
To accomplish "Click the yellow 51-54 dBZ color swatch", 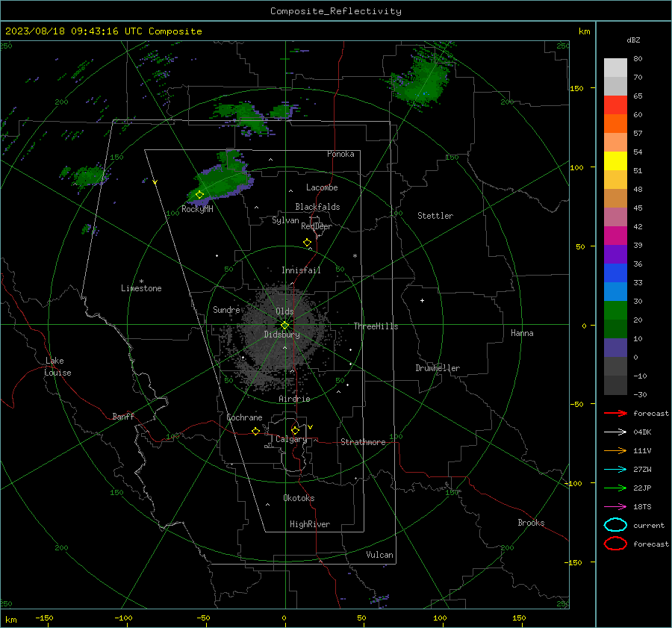I will click(x=615, y=161).
